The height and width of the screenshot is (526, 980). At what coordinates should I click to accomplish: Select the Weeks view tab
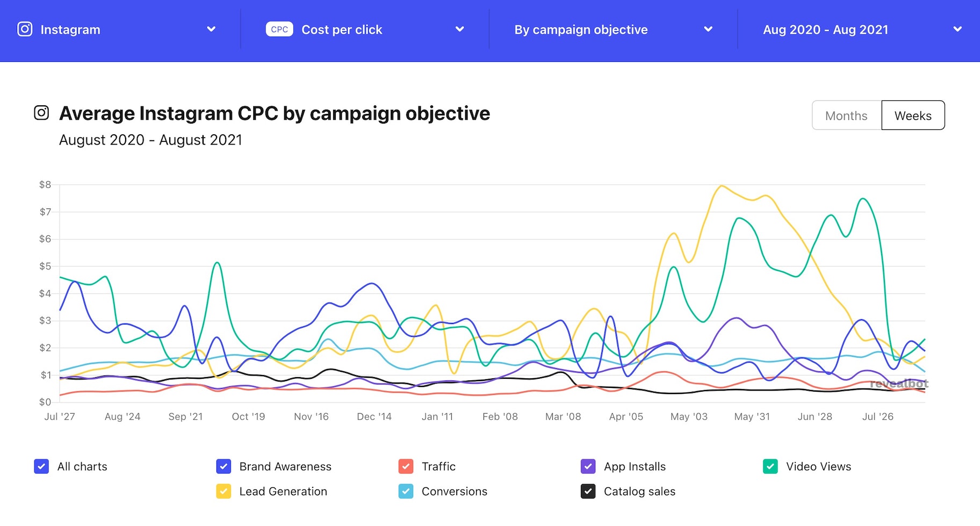pyautogui.click(x=913, y=116)
